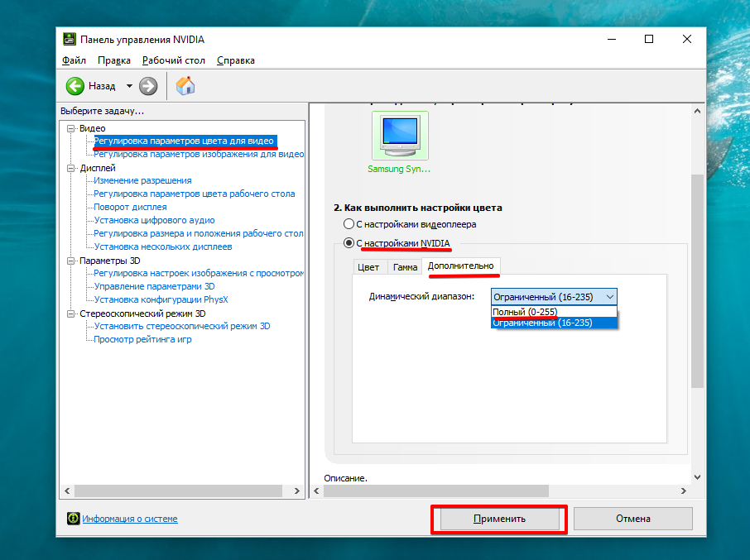
Task: Select the Samsung SyncMaster monitor icon
Action: [400, 135]
